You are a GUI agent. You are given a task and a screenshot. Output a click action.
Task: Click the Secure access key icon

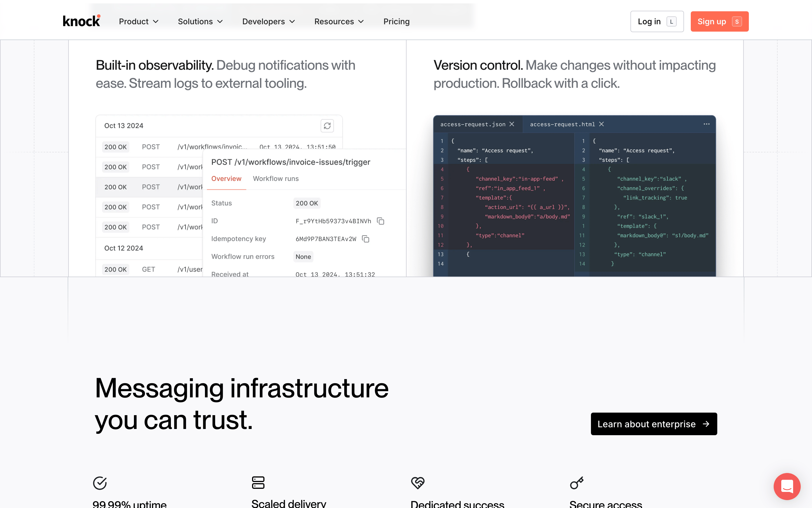tap(577, 483)
